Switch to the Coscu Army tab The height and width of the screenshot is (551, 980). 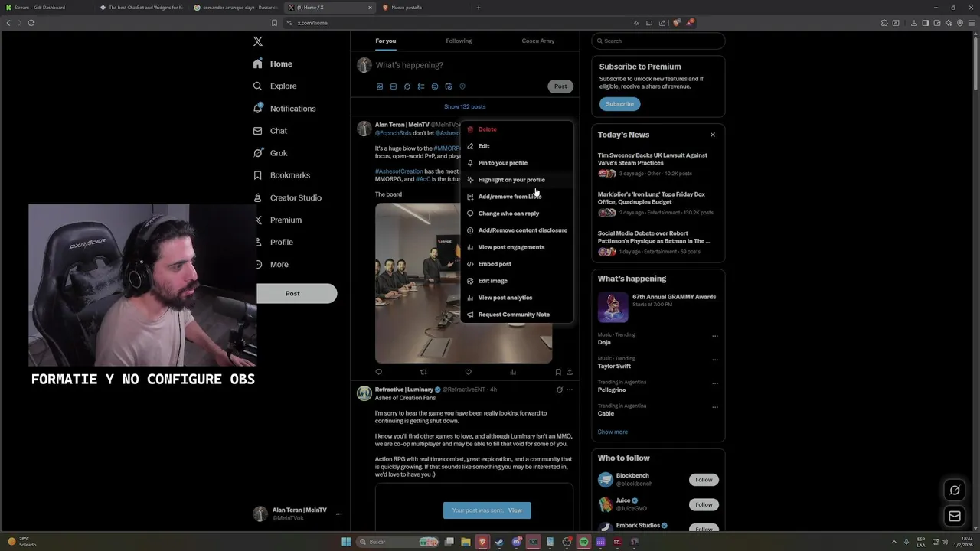[538, 41]
